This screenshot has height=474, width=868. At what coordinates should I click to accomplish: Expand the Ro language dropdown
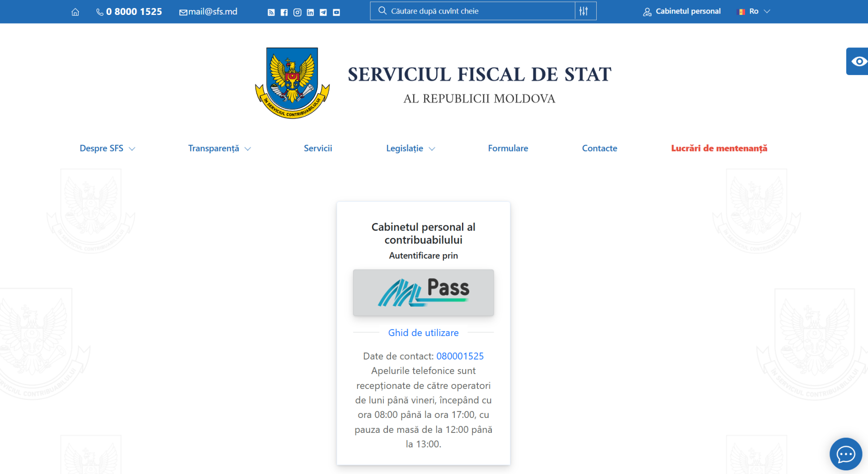click(754, 11)
